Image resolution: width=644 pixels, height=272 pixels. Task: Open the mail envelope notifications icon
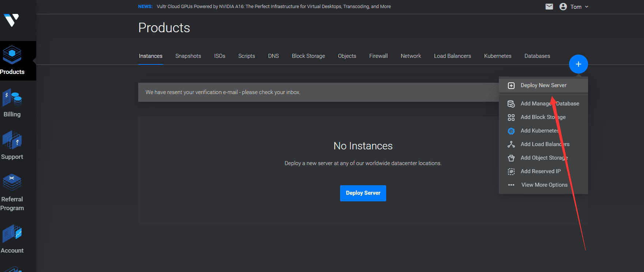(549, 7)
